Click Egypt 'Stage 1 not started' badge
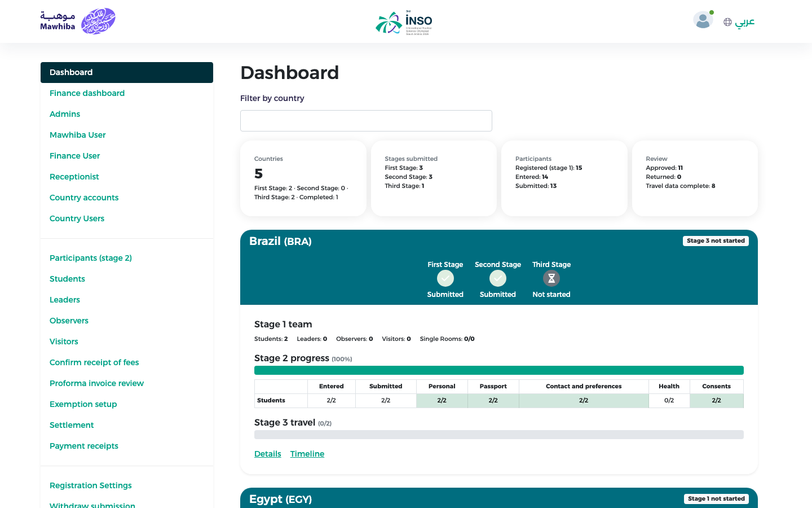The height and width of the screenshot is (508, 812). pyautogui.click(x=716, y=498)
